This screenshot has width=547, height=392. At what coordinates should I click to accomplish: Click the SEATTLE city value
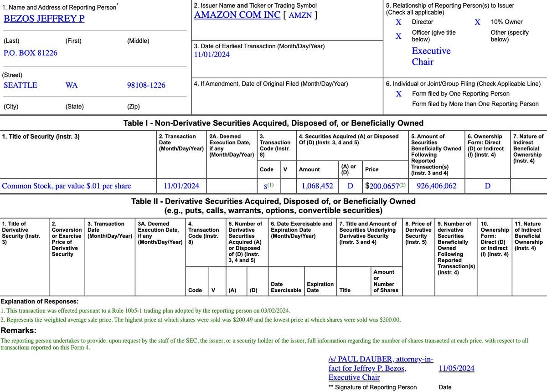pyautogui.click(x=21, y=86)
